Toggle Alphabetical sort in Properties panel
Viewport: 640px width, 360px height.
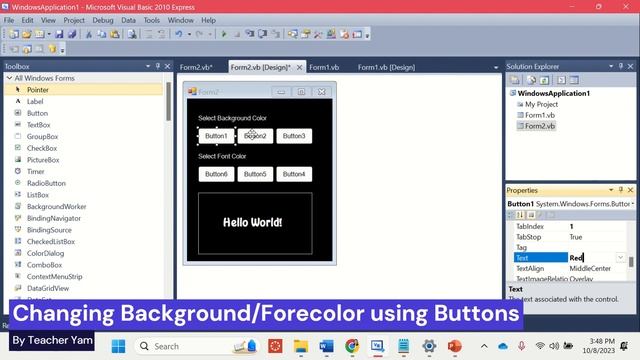tap(520, 215)
